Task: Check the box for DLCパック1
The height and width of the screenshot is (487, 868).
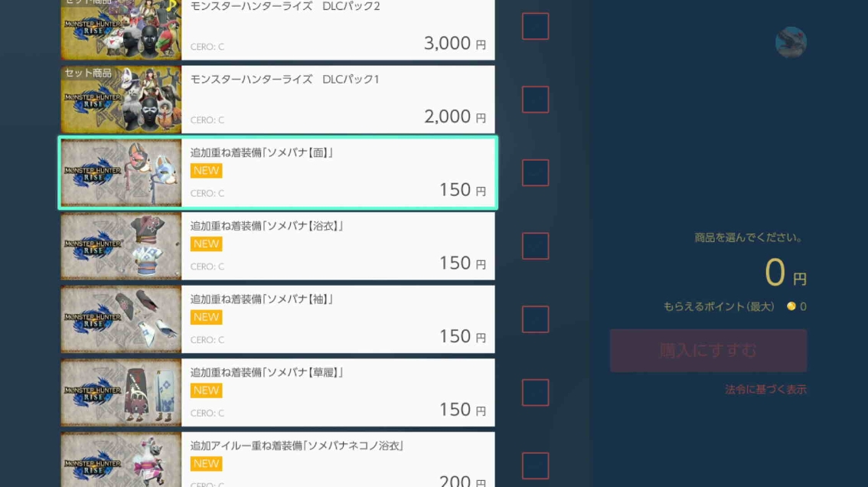Action: [535, 100]
